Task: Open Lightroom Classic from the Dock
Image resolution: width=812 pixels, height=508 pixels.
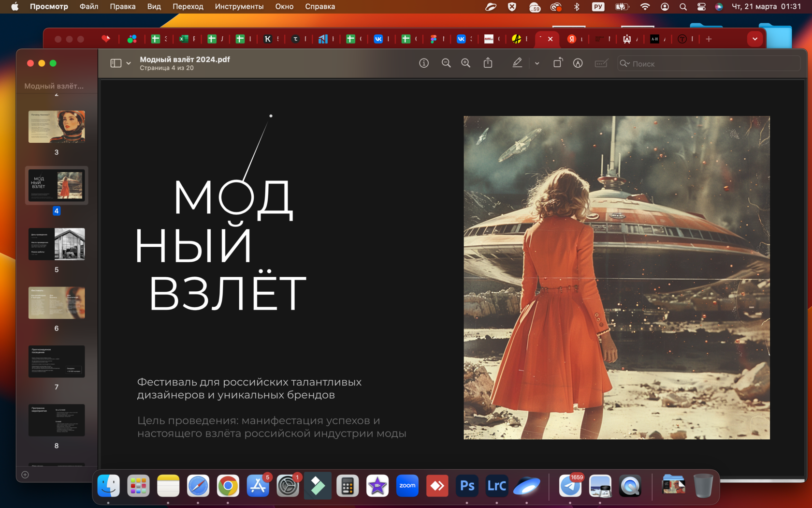Action: 497,486
